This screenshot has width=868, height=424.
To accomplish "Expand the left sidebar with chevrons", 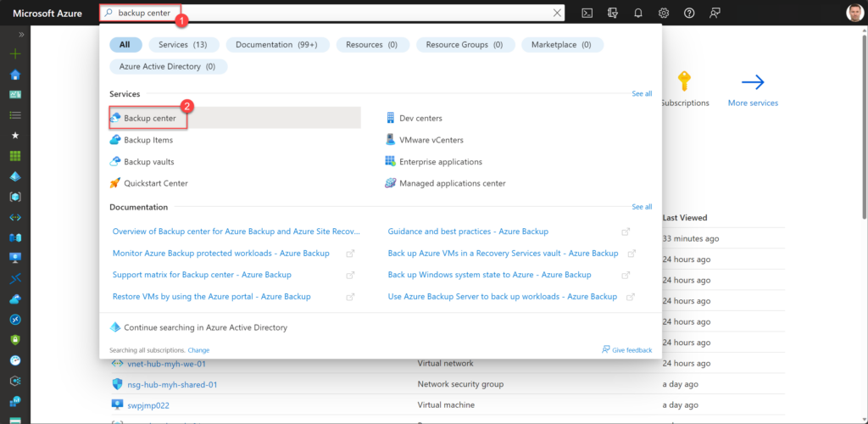I will (21, 34).
